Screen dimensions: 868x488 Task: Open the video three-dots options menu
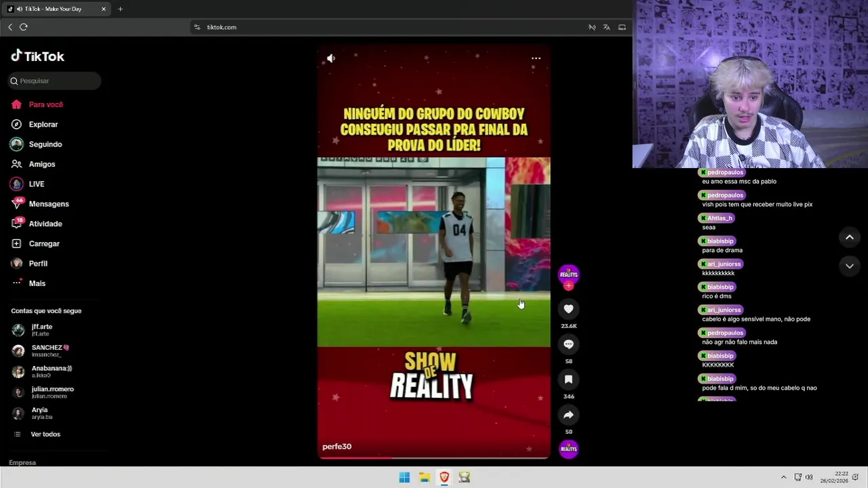(x=536, y=58)
